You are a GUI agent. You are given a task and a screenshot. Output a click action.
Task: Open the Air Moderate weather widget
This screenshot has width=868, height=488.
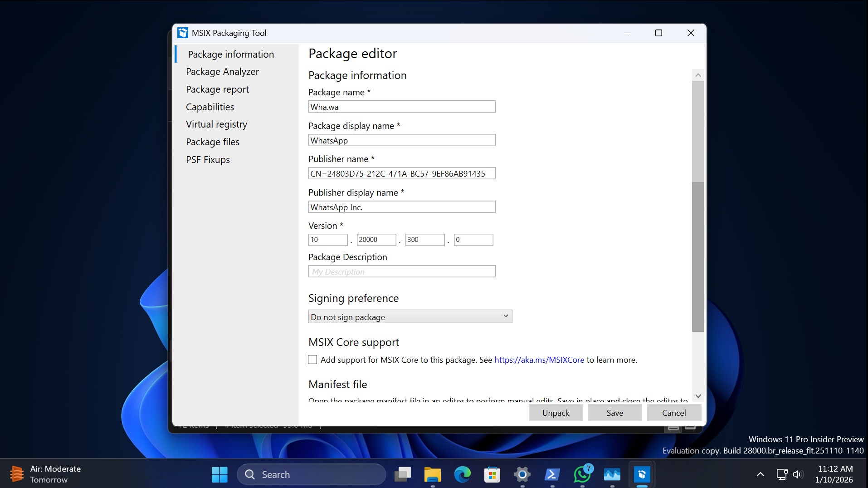pos(45,474)
